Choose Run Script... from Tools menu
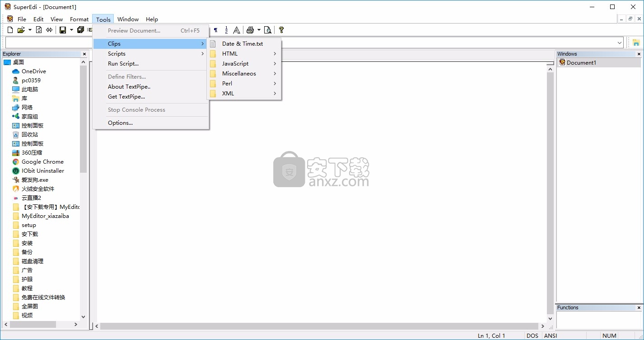 150,63
